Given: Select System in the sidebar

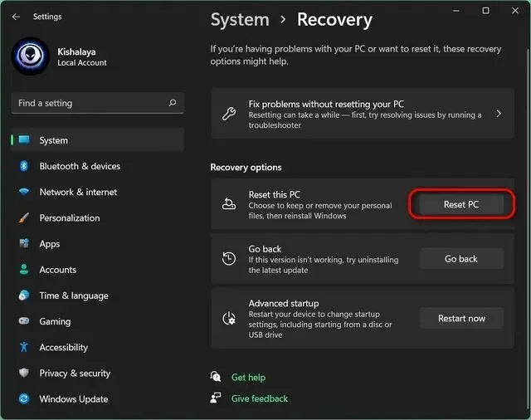Looking at the screenshot, I should (98, 140).
